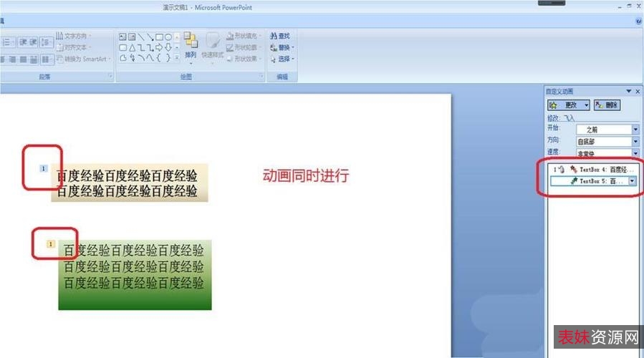Apply Justify paragraph alignment

click(24, 59)
